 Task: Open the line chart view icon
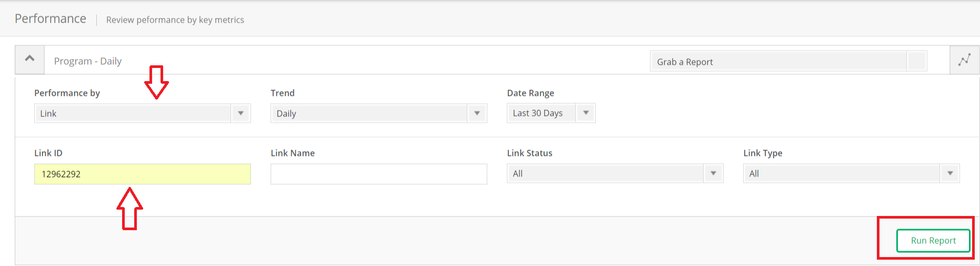click(964, 60)
